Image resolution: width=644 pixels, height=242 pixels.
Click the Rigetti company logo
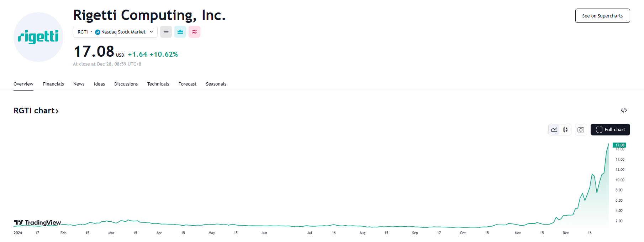(x=38, y=37)
